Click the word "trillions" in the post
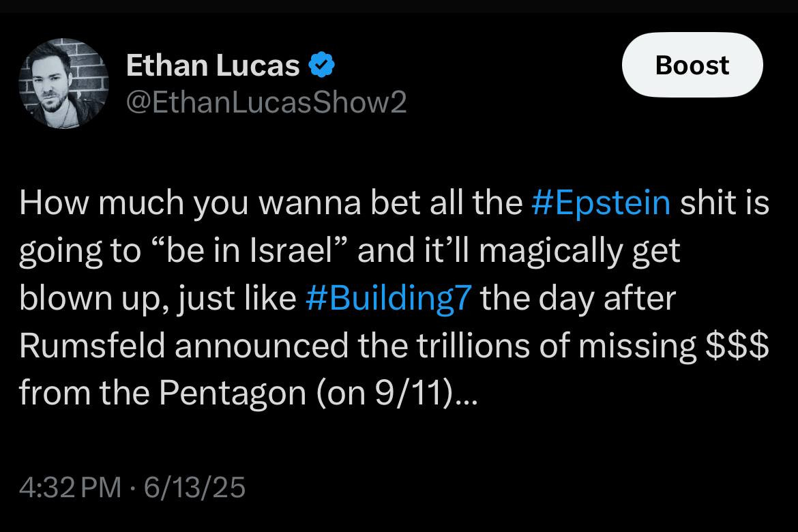This screenshot has width=798, height=532. pyautogui.click(x=501, y=346)
